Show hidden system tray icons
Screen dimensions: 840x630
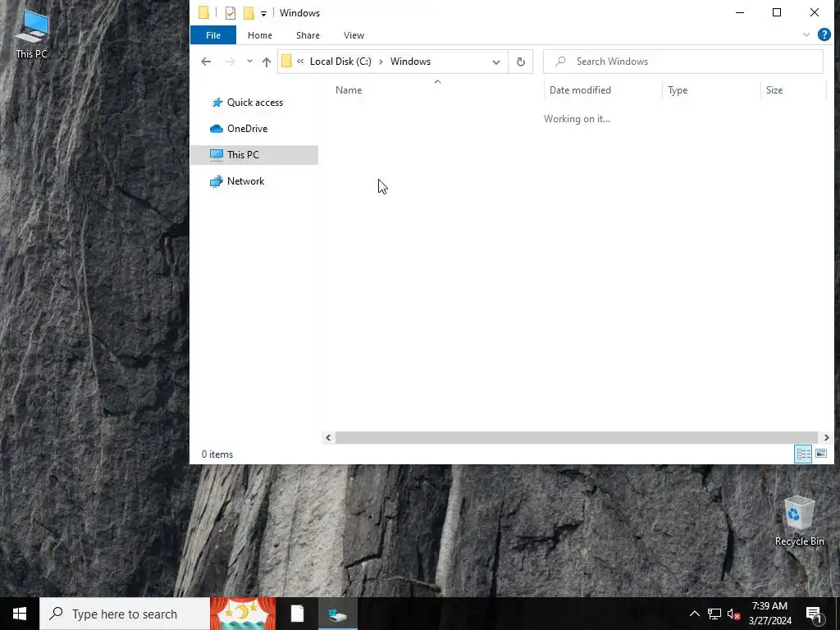(694, 614)
